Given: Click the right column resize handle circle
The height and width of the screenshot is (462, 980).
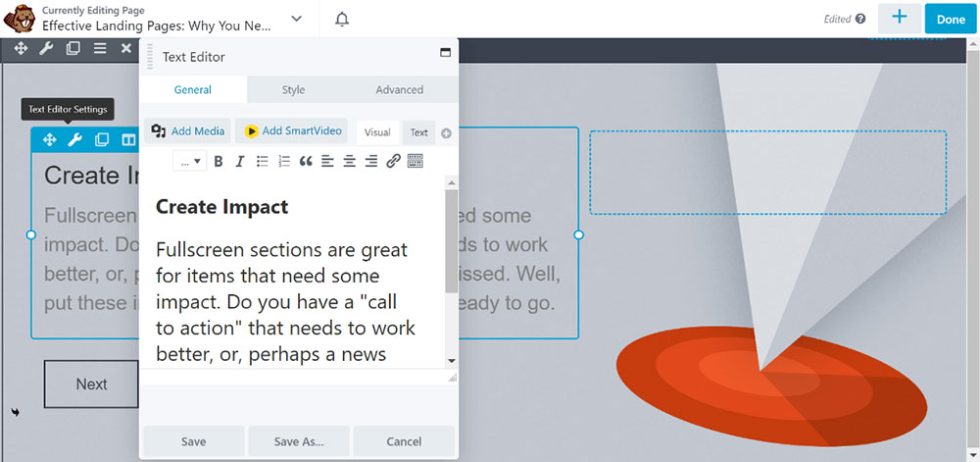Looking at the screenshot, I should point(579,234).
